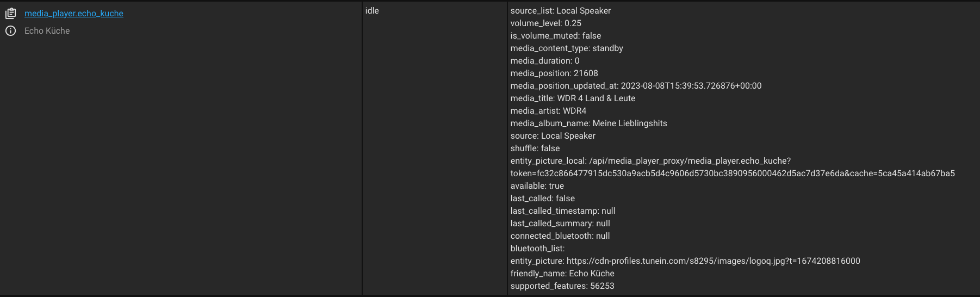Select the entity_picture tunein URL line
This screenshot has width=980, height=297.
click(685, 261)
